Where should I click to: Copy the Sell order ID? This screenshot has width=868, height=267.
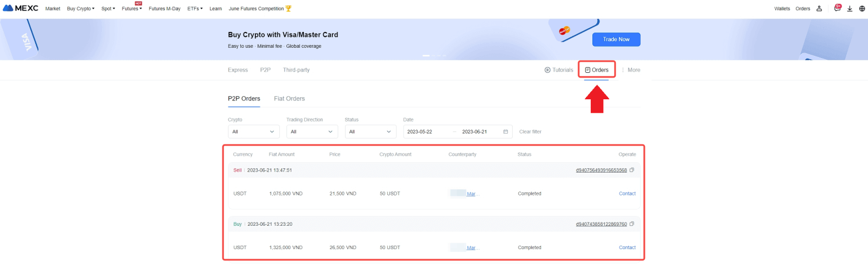[631, 170]
